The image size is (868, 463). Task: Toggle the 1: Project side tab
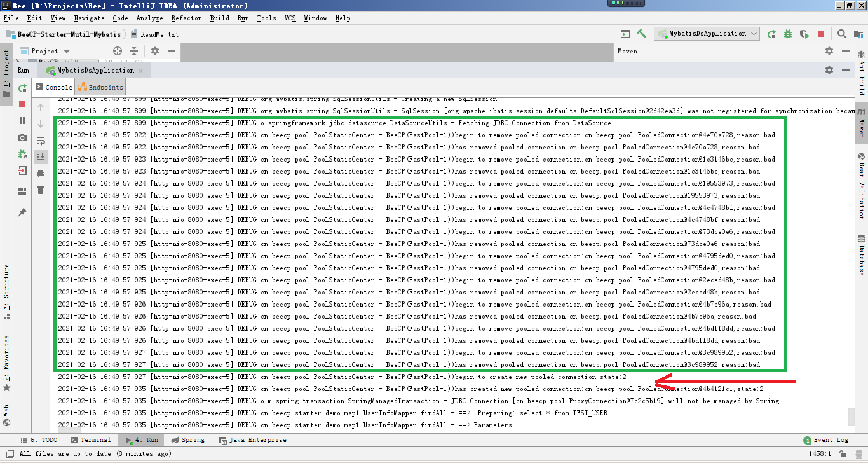point(6,74)
